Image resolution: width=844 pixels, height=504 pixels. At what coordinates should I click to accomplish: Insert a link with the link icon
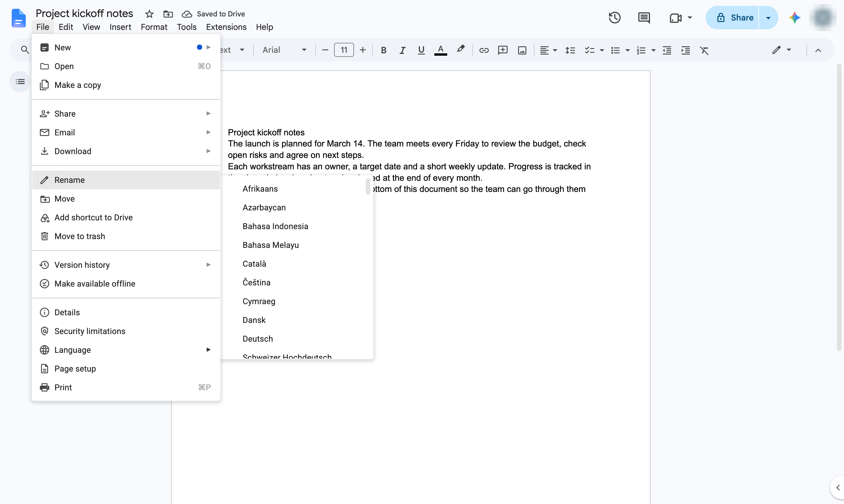point(484,50)
